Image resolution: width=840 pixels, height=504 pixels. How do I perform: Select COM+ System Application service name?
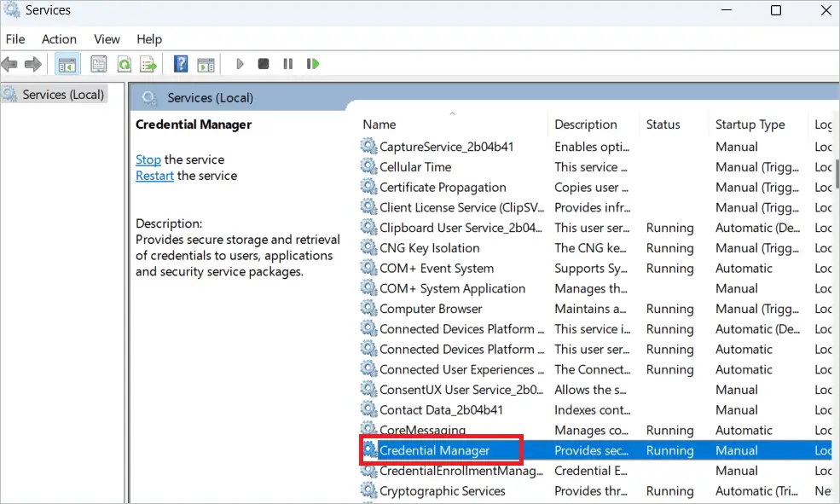pyautogui.click(x=452, y=289)
